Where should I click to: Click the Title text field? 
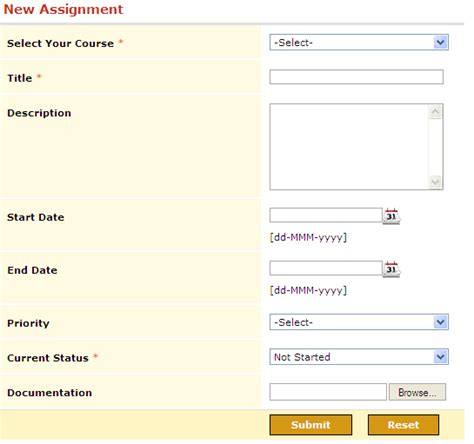356,77
